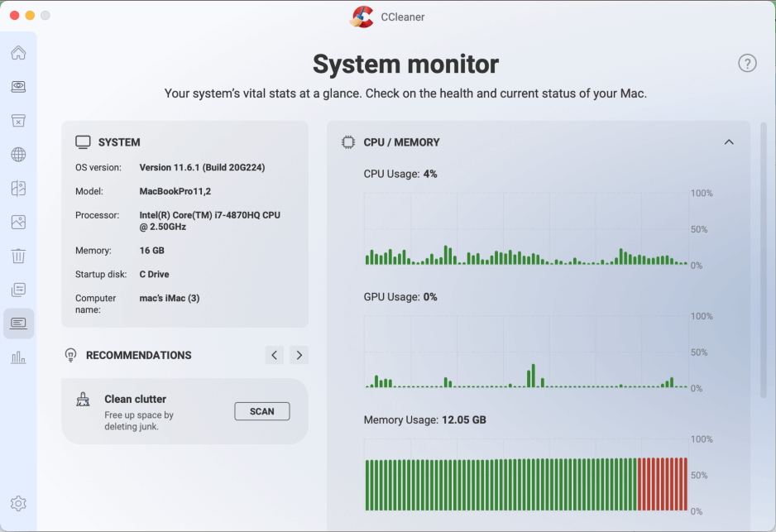Viewport: 776px width, 532px height.
Task: Click the "Memory:" label in SYSTEM card
Action: [x=93, y=251]
